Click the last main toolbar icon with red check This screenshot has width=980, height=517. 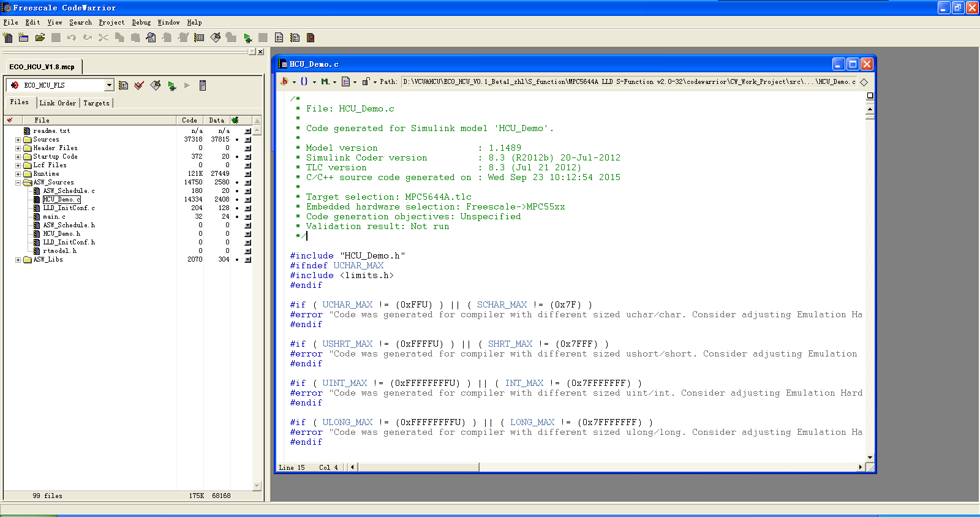tap(311, 38)
